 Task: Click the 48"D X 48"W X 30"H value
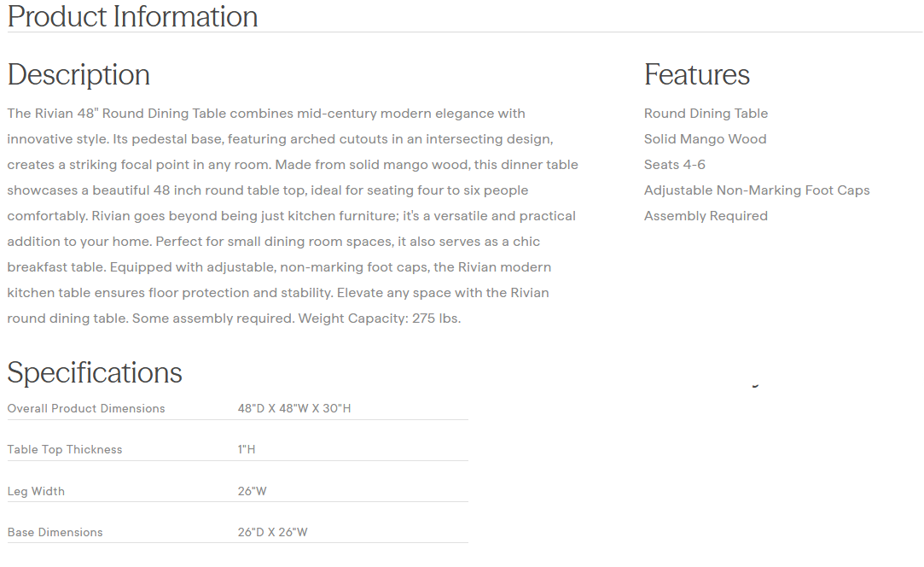tap(294, 409)
